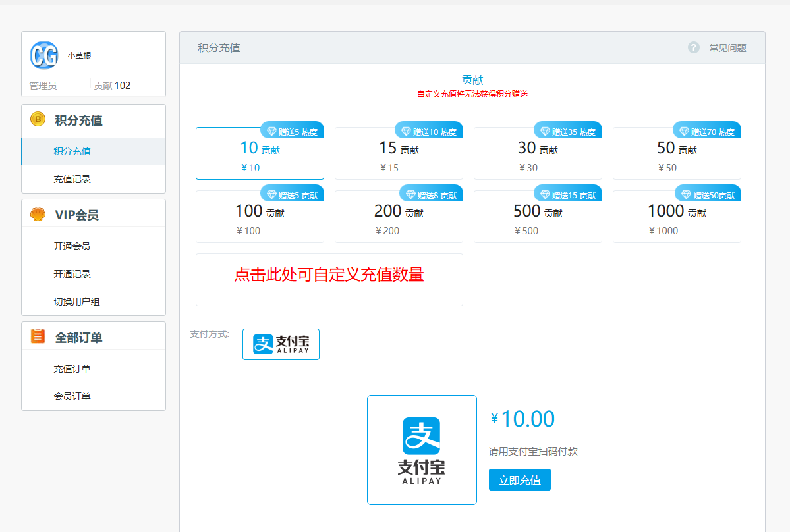Click the 赠送70 热度 diamond badge
Viewport: 790px width, 532px height.
click(707, 132)
